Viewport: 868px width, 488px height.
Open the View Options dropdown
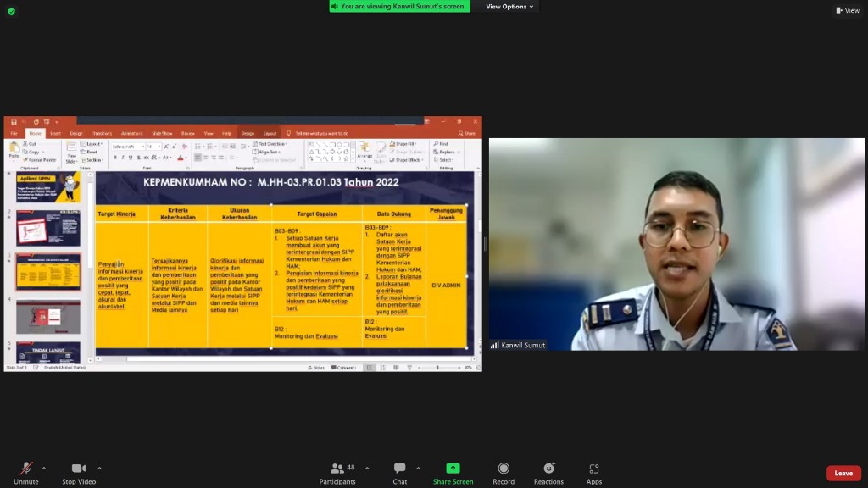pyautogui.click(x=509, y=7)
